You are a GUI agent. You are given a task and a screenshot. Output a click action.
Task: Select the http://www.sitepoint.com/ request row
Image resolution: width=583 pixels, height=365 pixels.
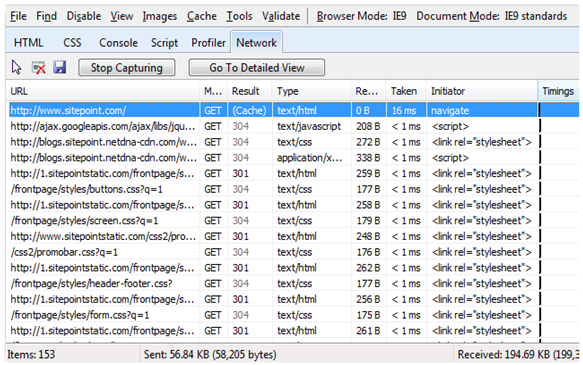(292, 110)
